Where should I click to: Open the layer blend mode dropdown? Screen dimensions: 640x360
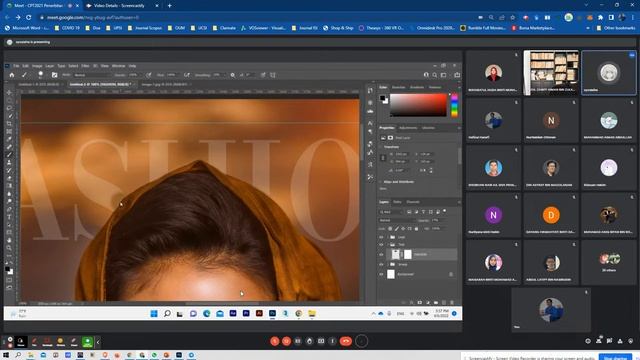[x=397, y=220]
